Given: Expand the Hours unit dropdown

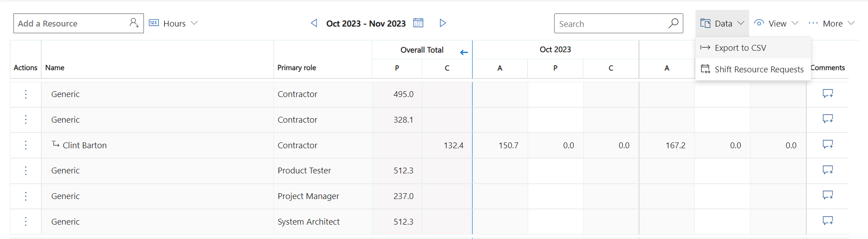Looking at the screenshot, I should (173, 23).
